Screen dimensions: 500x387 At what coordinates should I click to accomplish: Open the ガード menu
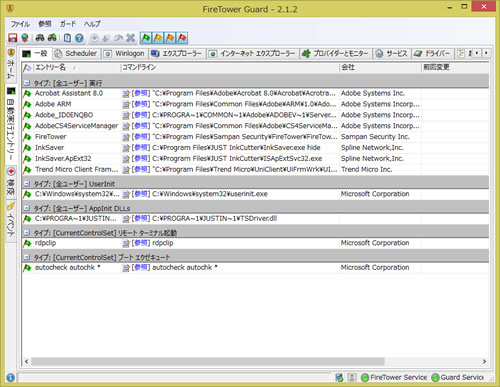point(68,24)
